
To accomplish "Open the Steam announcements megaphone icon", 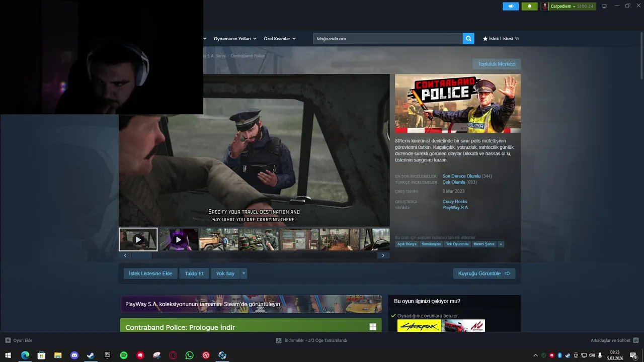I will pyautogui.click(x=510, y=7).
